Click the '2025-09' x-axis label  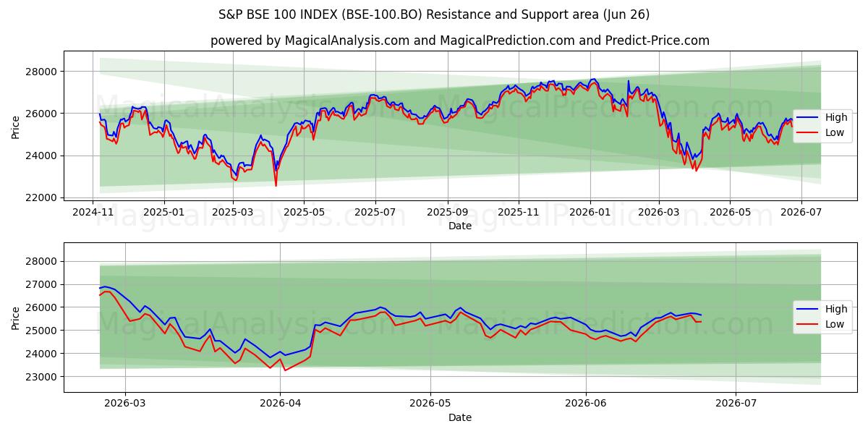[447, 213]
